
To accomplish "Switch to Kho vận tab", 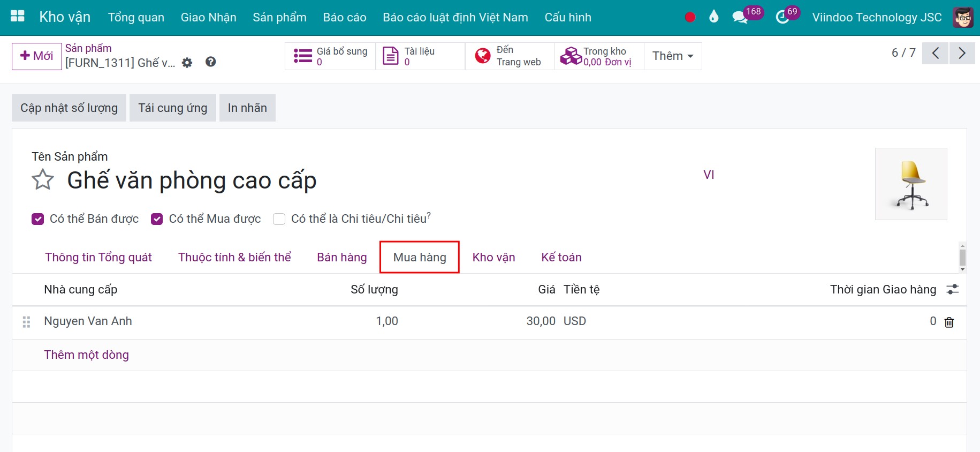I will click(x=493, y=258).
